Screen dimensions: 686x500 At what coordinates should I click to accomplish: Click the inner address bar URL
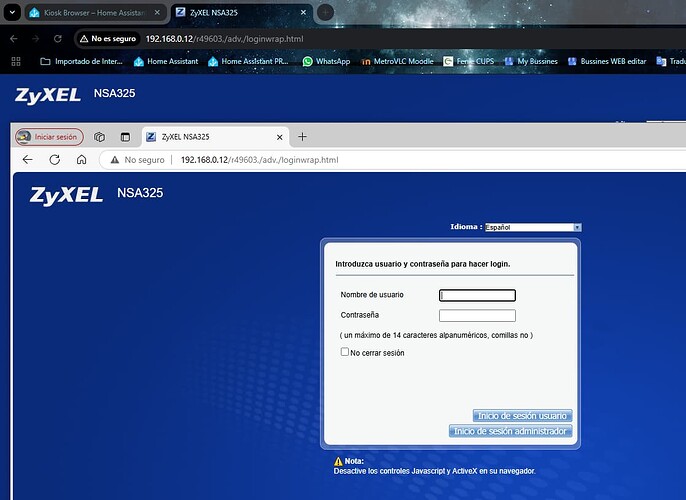click(259, 160)
